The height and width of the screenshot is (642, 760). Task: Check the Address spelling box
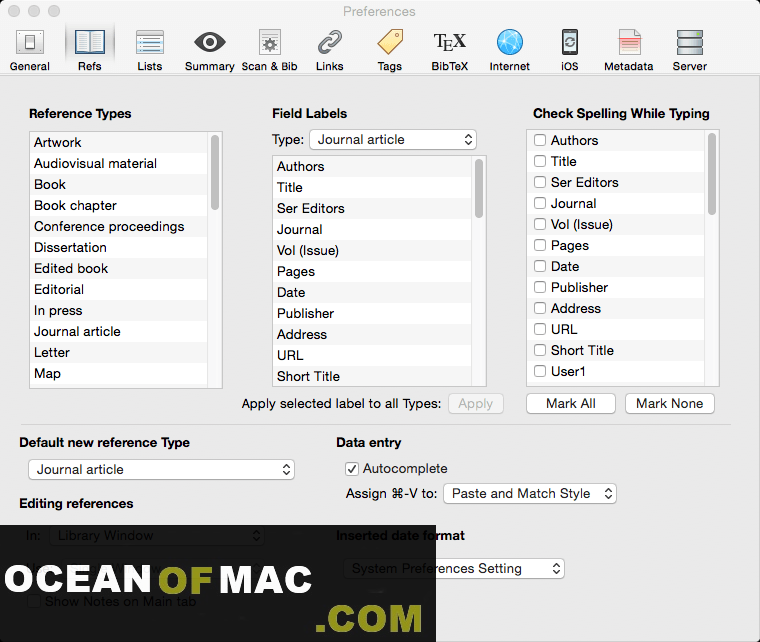click(x=540, y=308)
